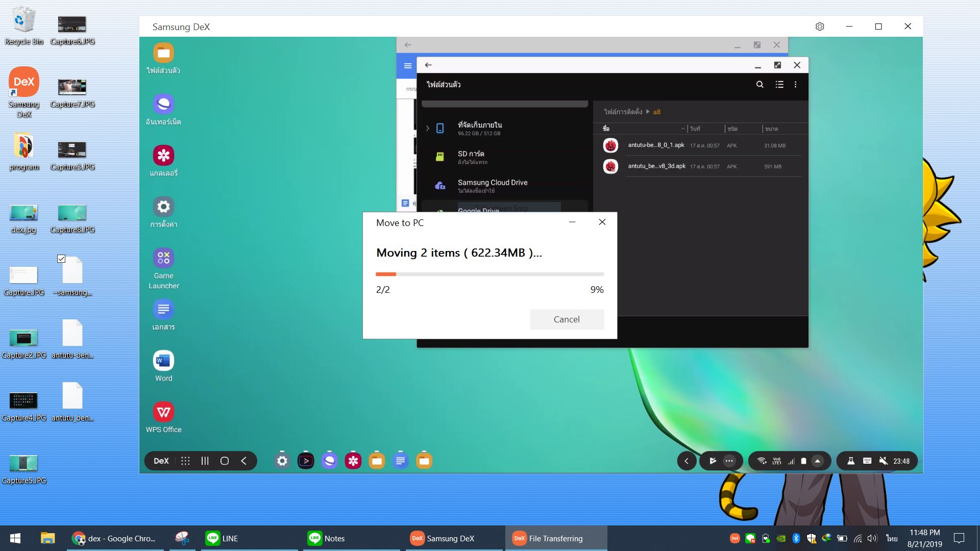Open File Explorer from Windows taskbar
Viewport: 980px width, 551px height.
click(47, 538)
